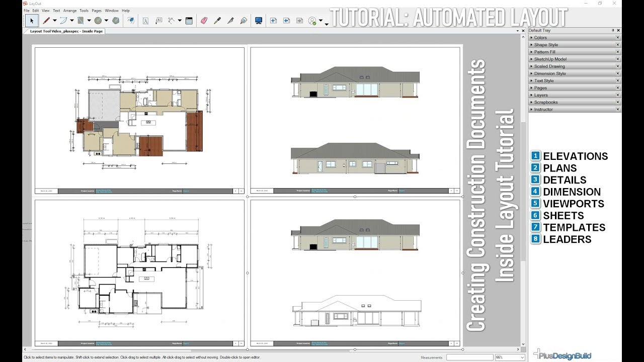This screenshot has height=362, width=644.
Task: Open the Arc tool dropdown arrow
Action: click(71, 21)
